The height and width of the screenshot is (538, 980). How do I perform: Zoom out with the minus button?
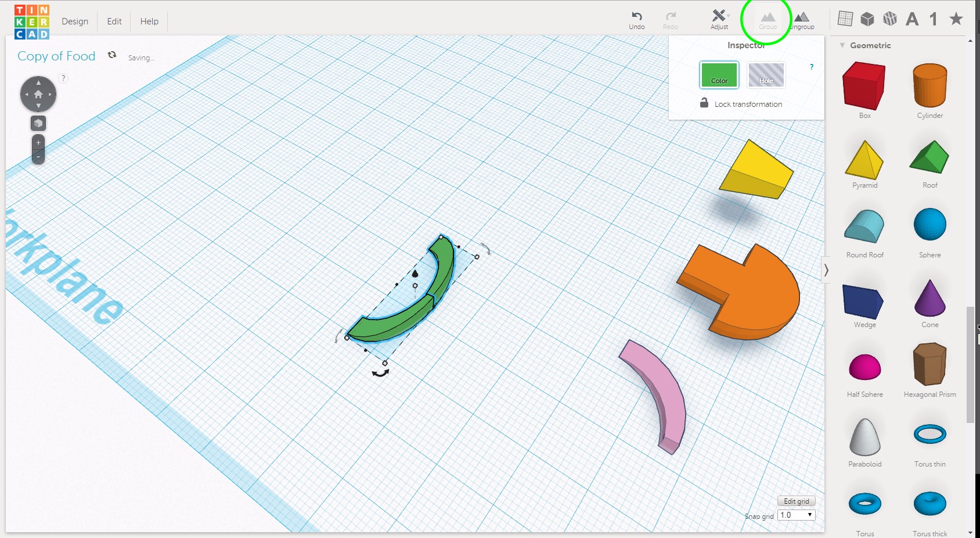point(38,156)
